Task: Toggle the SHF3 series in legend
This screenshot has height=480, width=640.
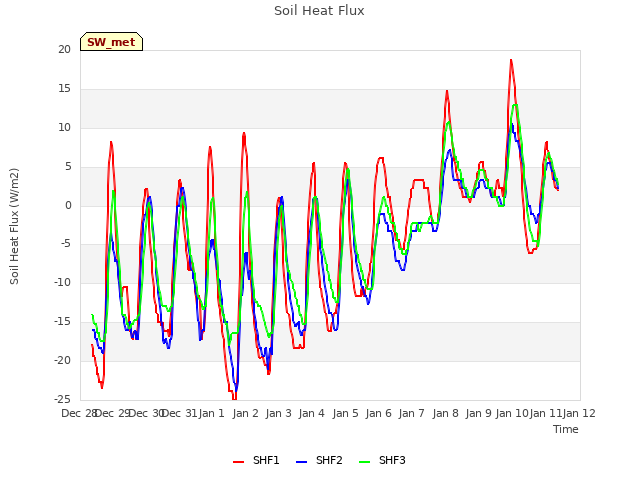Action: [x=382, y=460]
